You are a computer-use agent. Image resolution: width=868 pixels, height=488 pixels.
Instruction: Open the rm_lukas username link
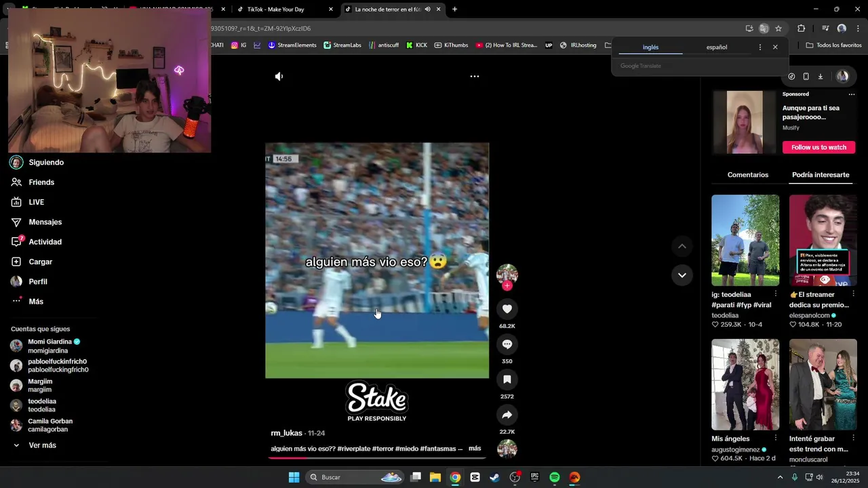(x=286, y=433)
